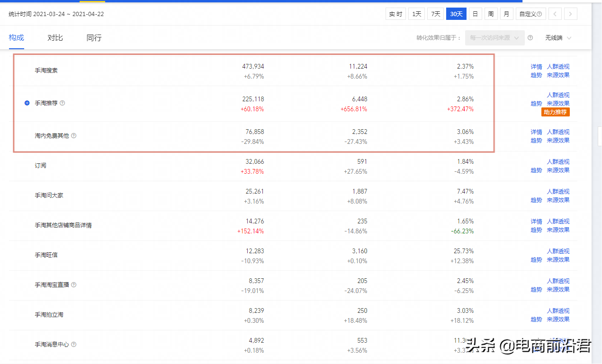Viewport: 602px width, 364px height.
Task: Click help icon inside 自定义 button
Action: click(539, 14)
